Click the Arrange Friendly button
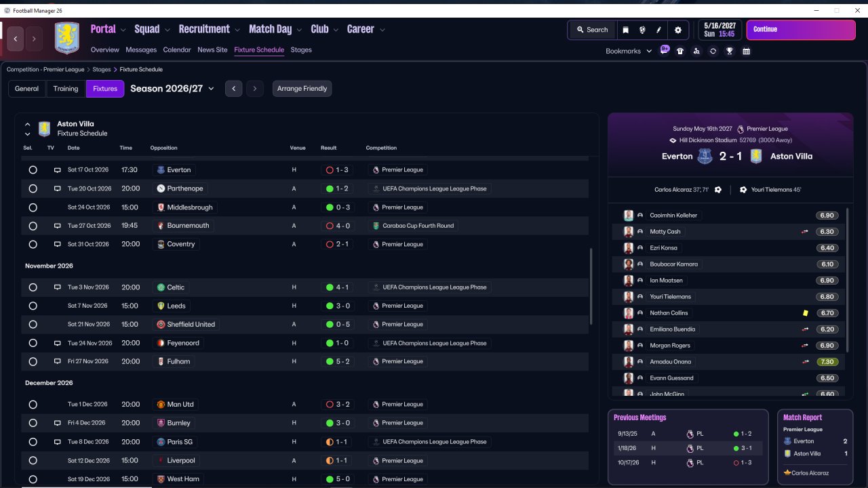868x488 pixels. 302,89
